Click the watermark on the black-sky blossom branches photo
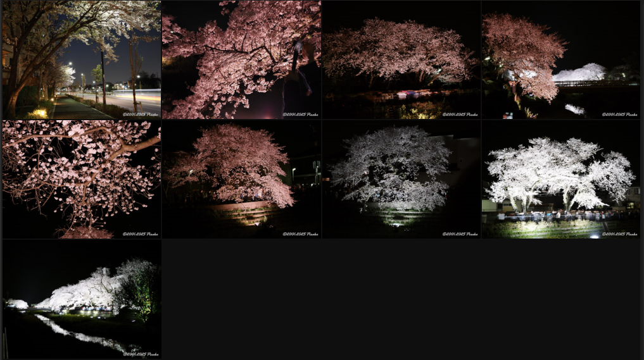Viewport: 644px width, 360px height. (141, 234)
